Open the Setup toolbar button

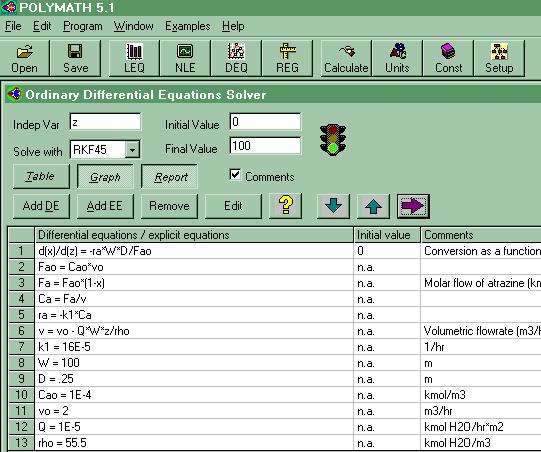(499, 58)
